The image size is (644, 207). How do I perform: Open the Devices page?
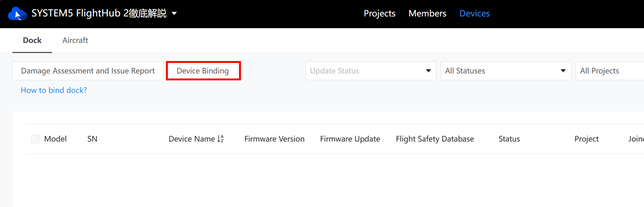coord(475,14)
